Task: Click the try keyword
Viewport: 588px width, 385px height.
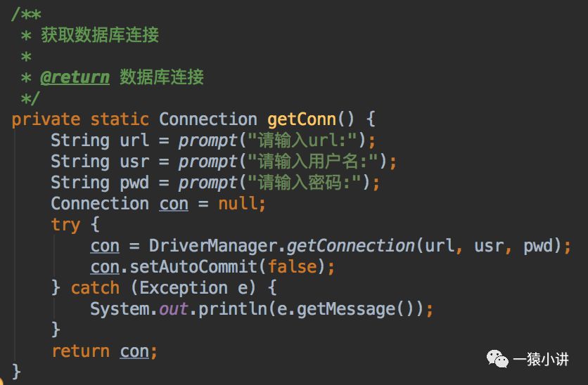Action: click(65, 225)
